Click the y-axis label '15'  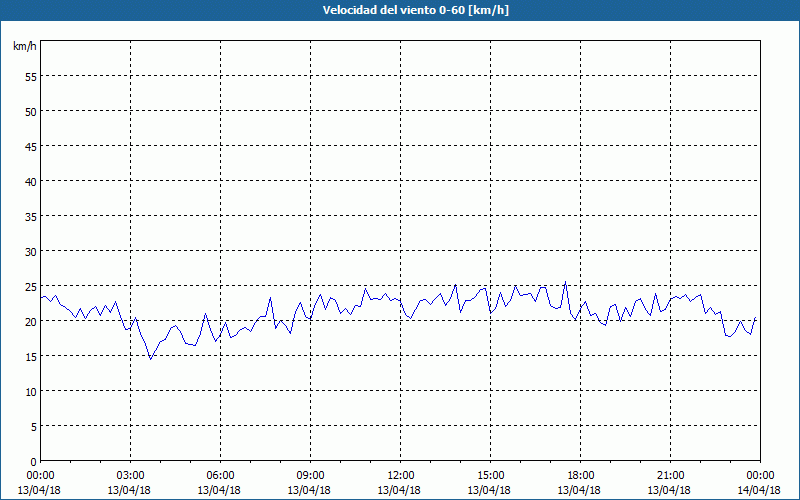(31, 357)
